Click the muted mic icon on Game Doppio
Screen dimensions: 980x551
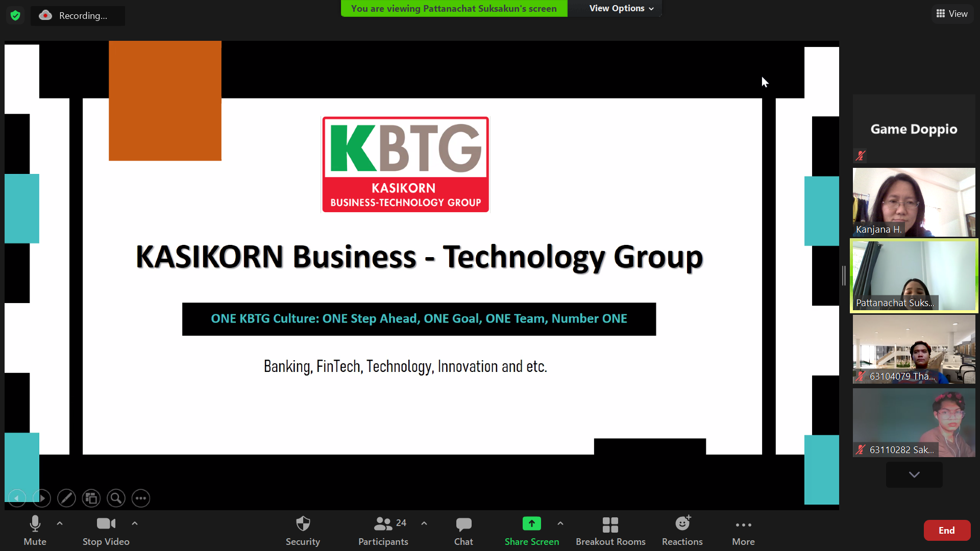click(861, 156)
